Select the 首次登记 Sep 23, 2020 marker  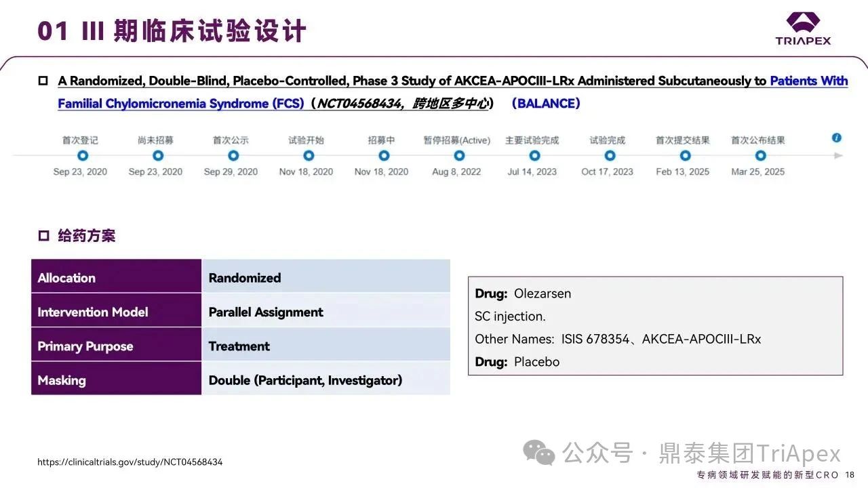point(82,156)
